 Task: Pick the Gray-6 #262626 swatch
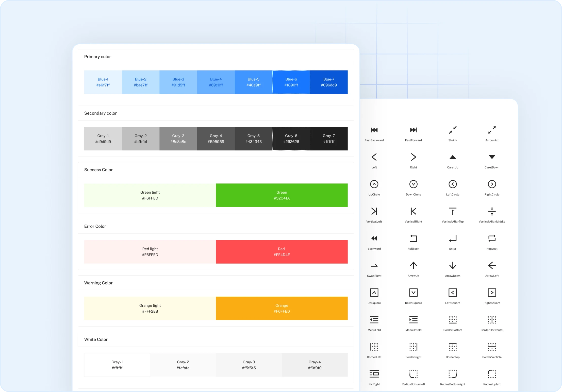(291, 139)
